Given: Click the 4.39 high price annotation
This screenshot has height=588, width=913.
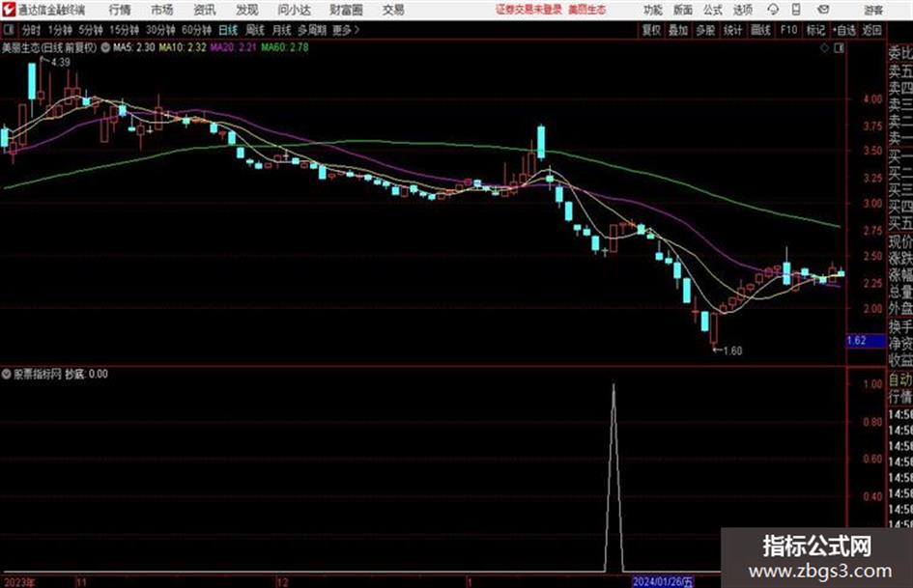Looking at the screenshot, I should (60, 62).
